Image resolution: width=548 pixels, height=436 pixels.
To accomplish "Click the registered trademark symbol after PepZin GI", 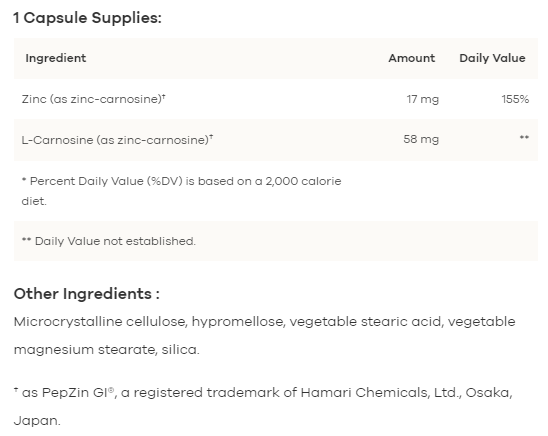I will point(111,390).
